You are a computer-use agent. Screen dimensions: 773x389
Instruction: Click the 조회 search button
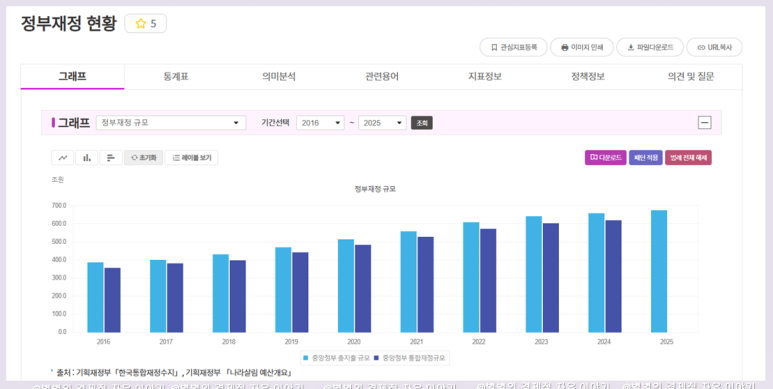tap(422, 123)
